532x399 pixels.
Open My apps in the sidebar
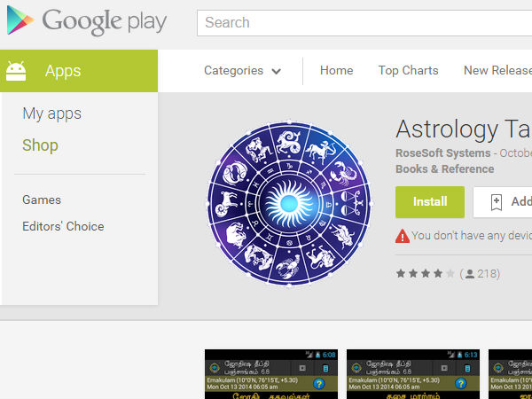52,113
